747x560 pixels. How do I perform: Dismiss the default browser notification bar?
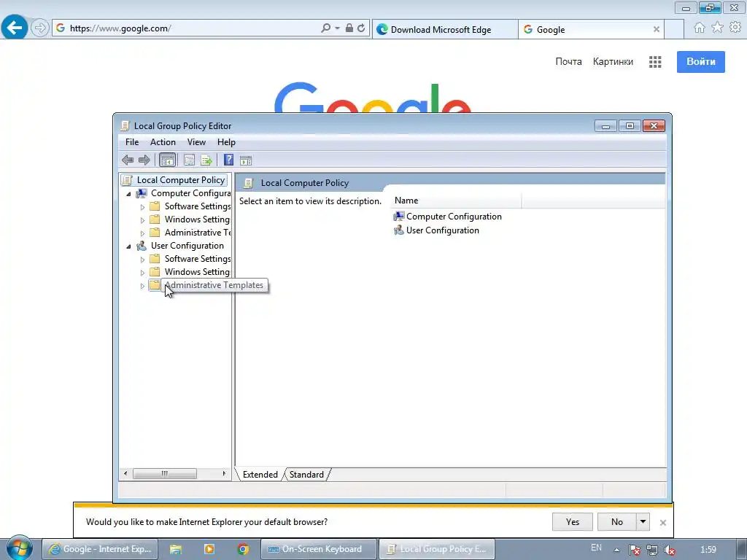pos(662,523)
